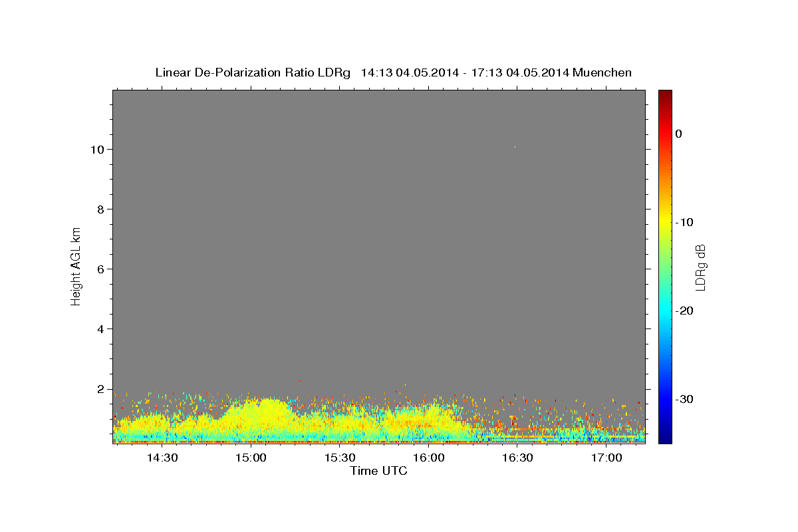Click the height tick label 4

(99, 329)
